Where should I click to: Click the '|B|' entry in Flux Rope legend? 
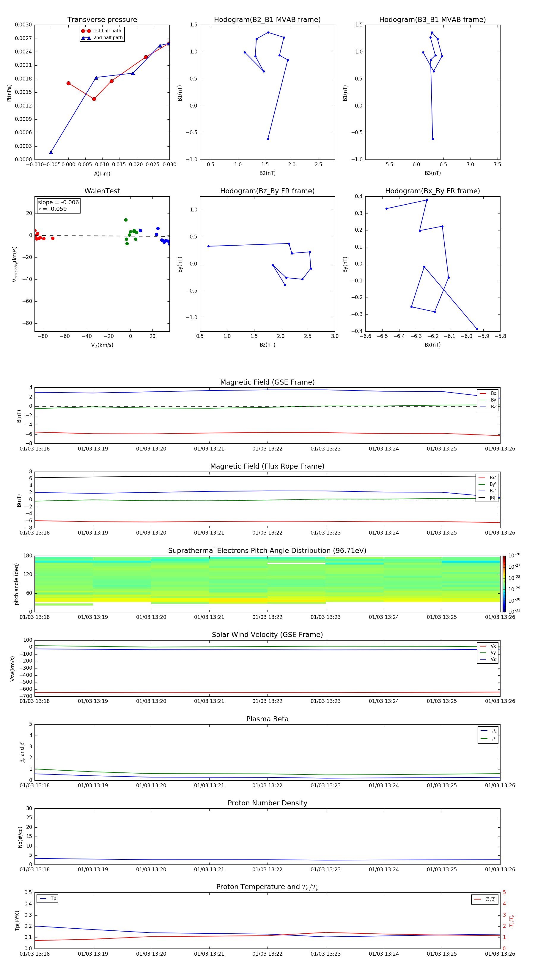(x=487, y=498)
